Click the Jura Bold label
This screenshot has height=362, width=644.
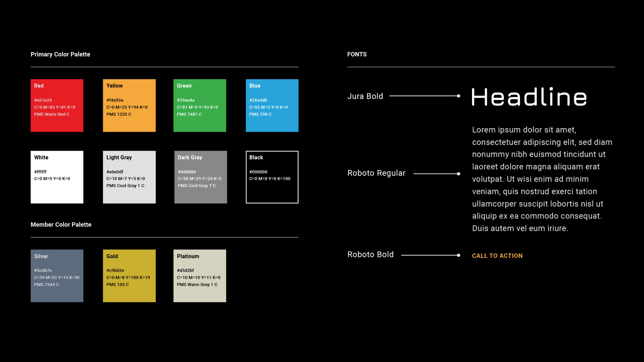click(365, 96)
